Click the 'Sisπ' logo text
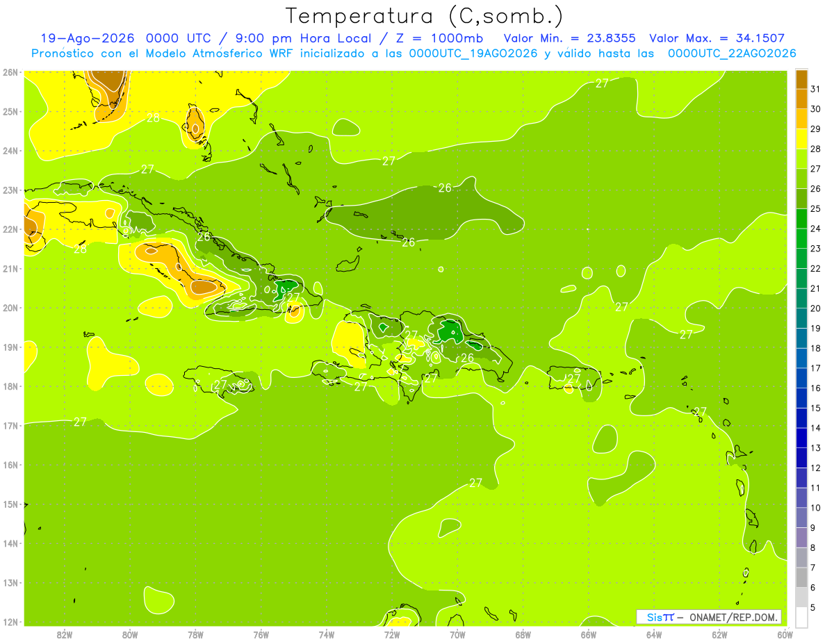The height and width of the screenshot is (644, 834). (x=660, y=617)
